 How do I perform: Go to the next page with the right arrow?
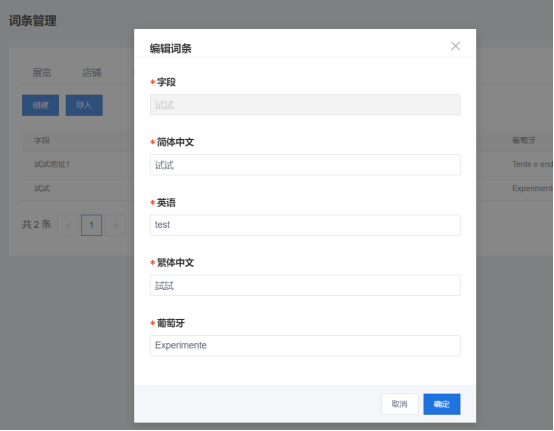pyautogui.click(x=115, y=225)
